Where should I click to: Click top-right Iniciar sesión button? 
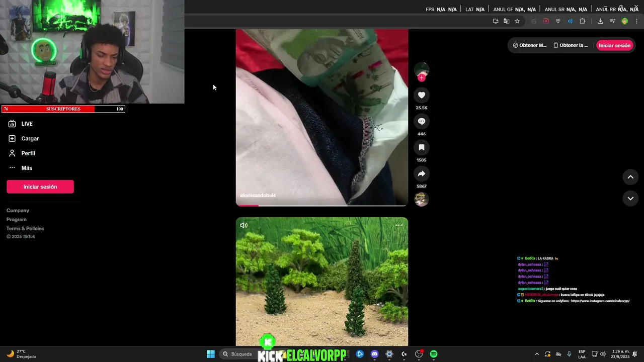click(x=614, y=45)
